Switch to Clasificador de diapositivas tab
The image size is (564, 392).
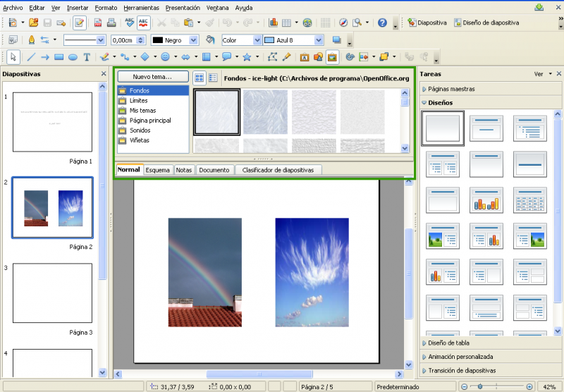[x=278, y=170]
